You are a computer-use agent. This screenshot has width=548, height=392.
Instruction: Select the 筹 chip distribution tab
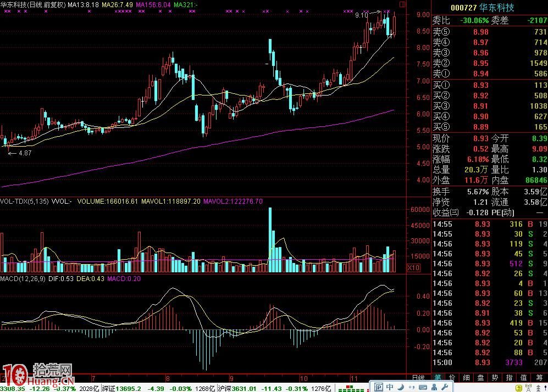(540, 378)
